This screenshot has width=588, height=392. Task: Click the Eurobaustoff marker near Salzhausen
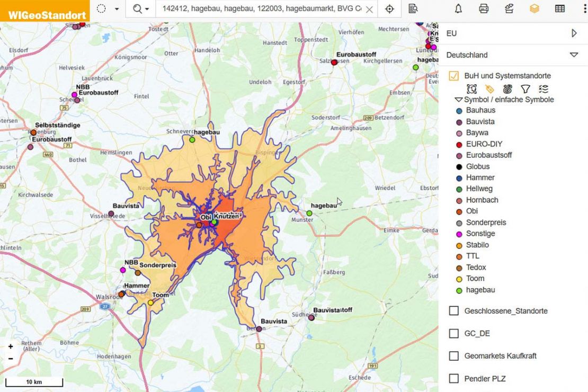pyautogui.click(x=334, y=63)
